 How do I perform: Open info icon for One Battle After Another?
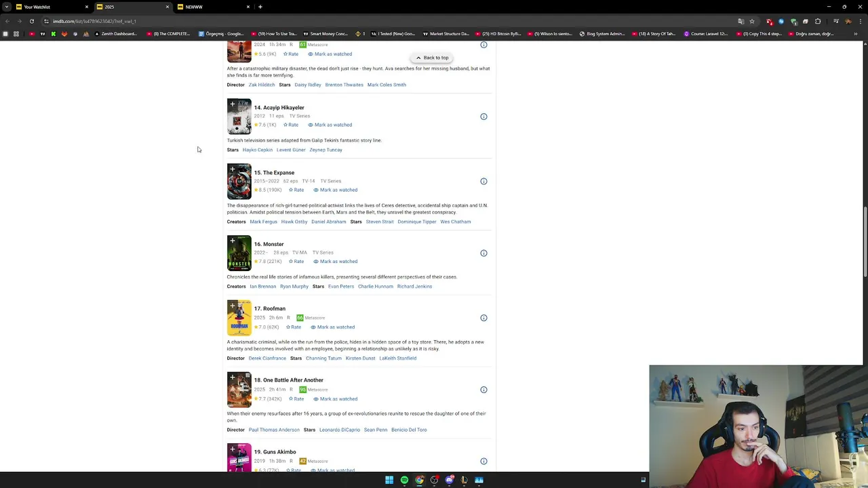[484, 390]
